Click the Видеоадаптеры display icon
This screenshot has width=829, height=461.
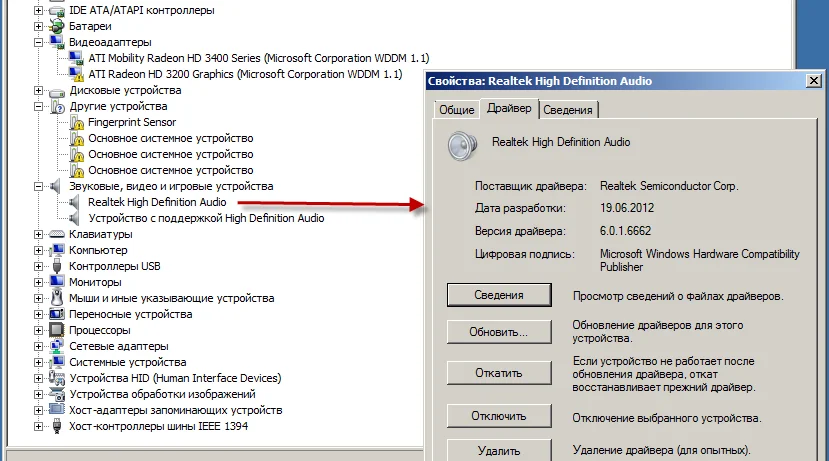point(57,42)
